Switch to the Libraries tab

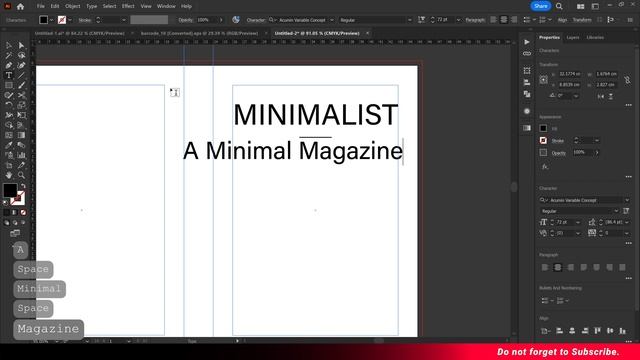point(595,37)
